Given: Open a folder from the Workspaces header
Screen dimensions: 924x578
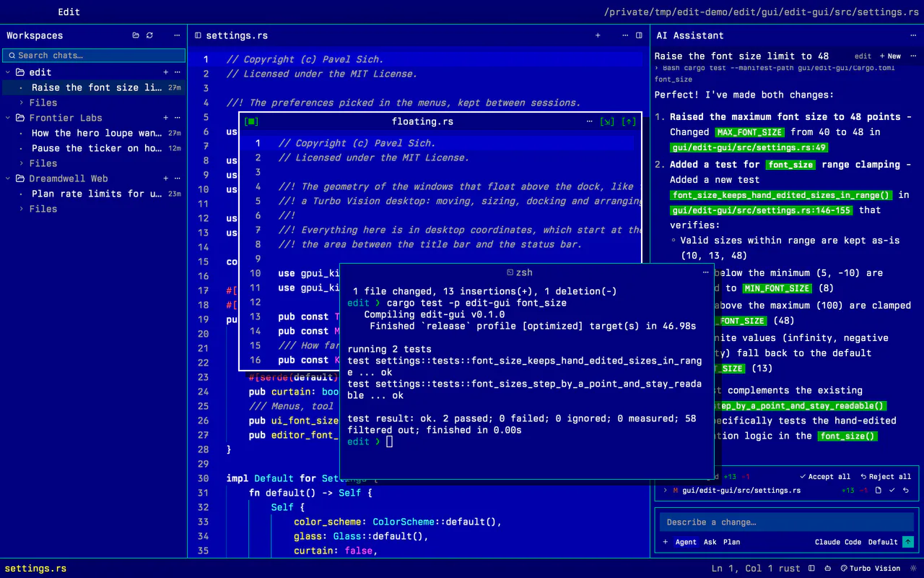Looking at the screenshot, I should pos(136,35).
